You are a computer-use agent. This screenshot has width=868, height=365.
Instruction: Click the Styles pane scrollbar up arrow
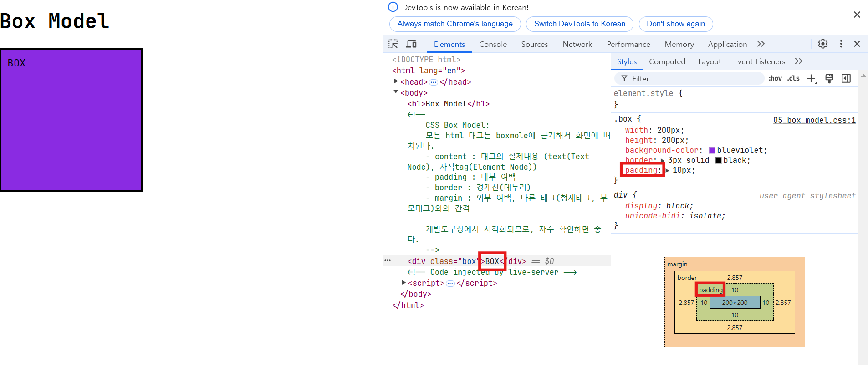pyautogui.click(x=863, y=76)
